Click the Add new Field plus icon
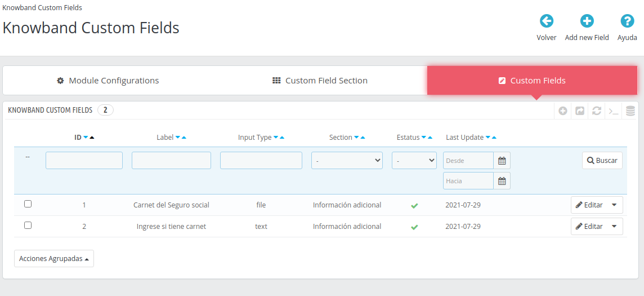The image size is (644, 296). pyautogui.click(x=587, y=21)
